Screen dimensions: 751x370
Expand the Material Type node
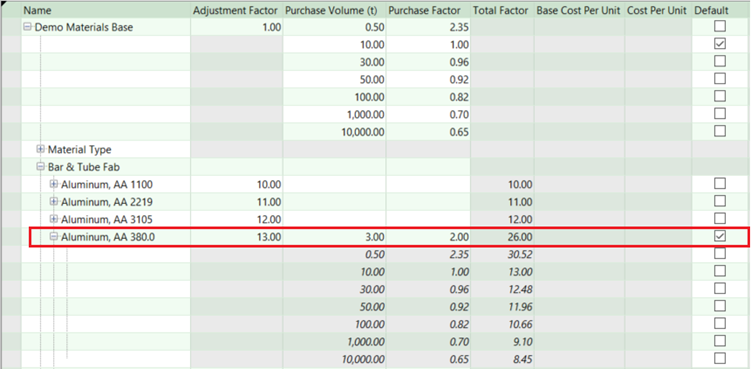click(41, 150)
